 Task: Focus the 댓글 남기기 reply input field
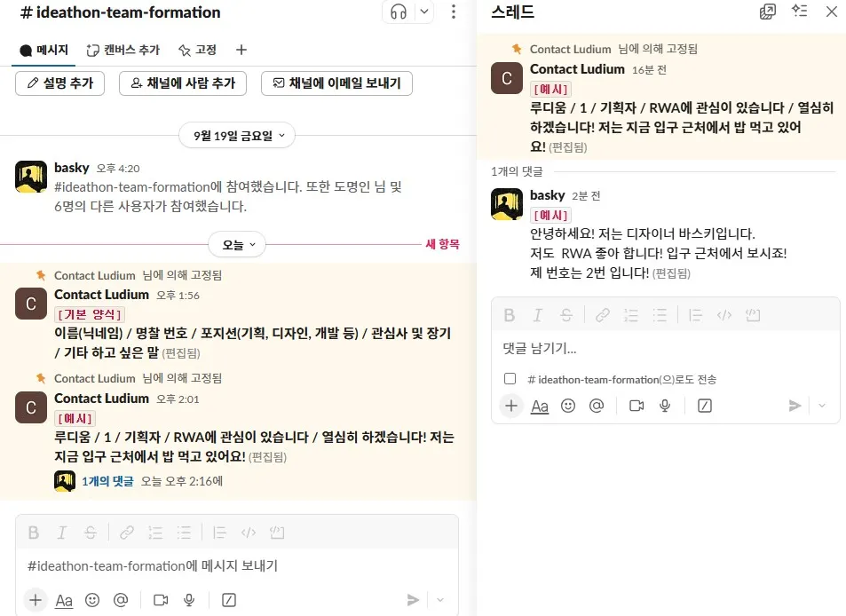[665, 349]
